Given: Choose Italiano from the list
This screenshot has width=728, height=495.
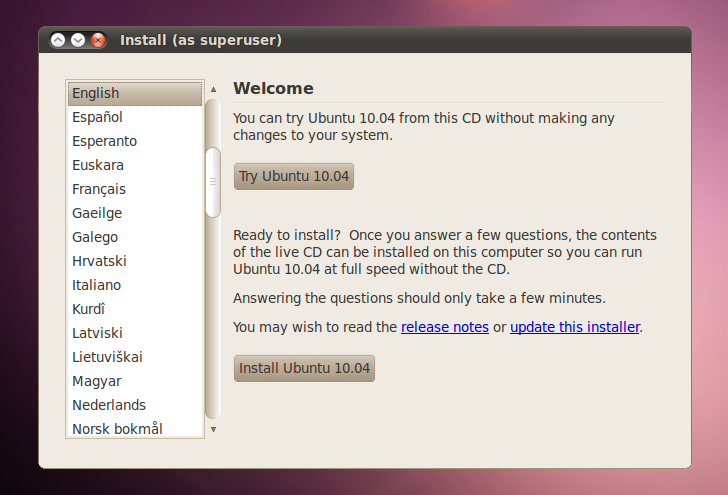Looking at the screenshot, I should (135, 285).
